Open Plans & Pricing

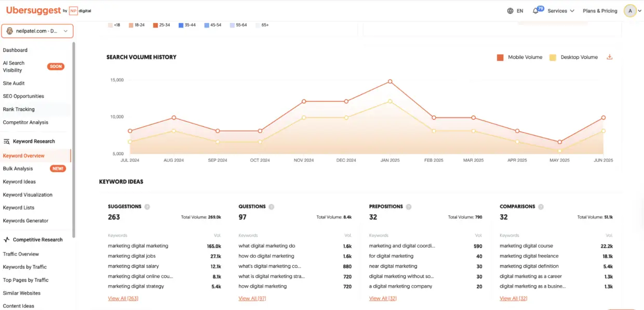(600, 10)
